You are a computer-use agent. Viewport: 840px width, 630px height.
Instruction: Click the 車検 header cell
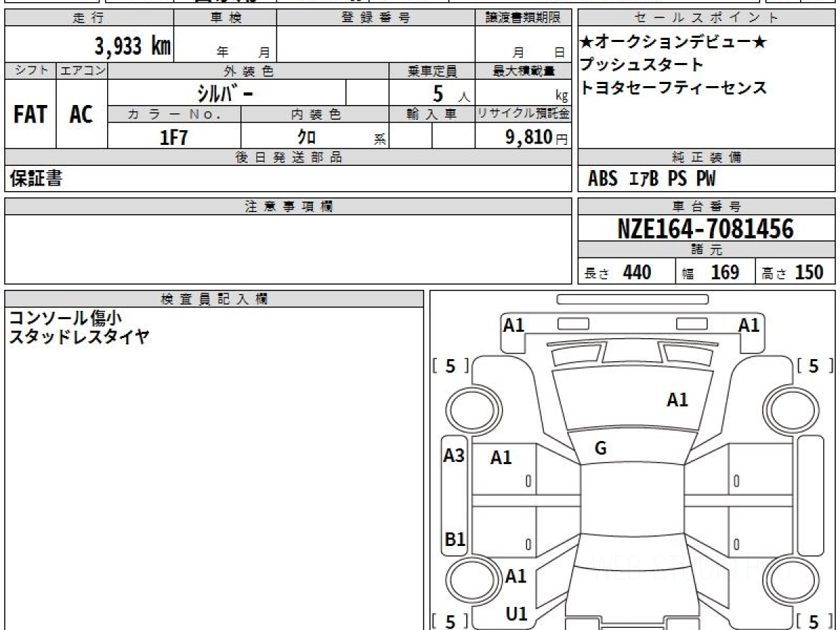click(x=225, y=18)
